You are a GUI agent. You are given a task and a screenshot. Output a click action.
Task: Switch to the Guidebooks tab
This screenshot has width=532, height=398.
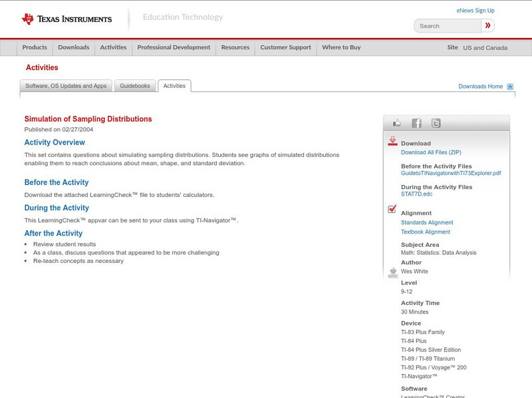(135, 86)
